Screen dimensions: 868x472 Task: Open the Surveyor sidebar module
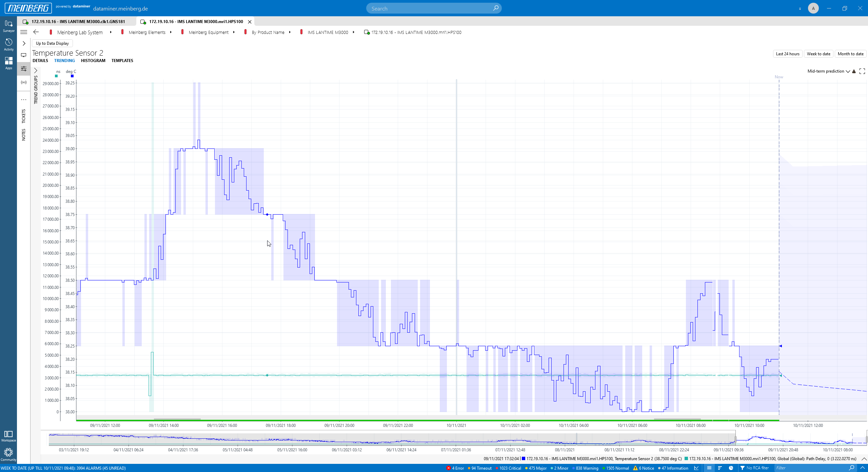tap(8, 26)
